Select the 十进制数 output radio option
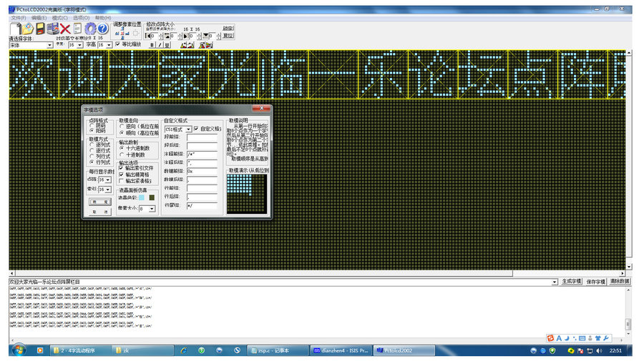Viewport: 644px width, 364px height. tap(122, 154)
